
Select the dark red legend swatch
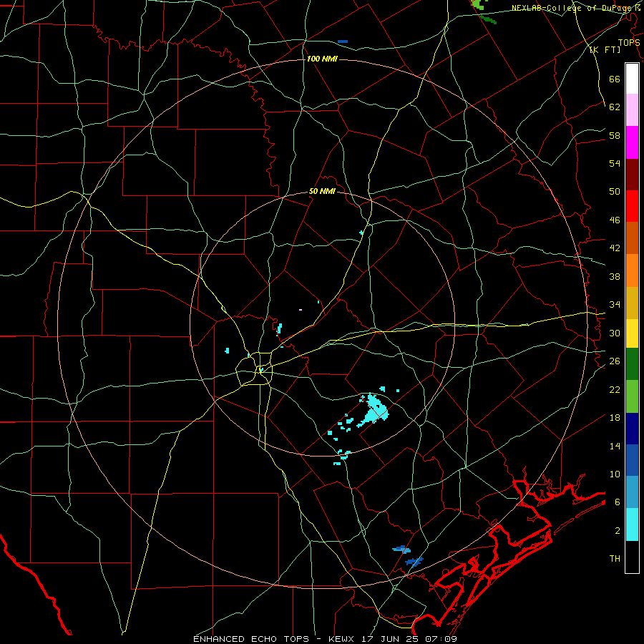point(632,175)
